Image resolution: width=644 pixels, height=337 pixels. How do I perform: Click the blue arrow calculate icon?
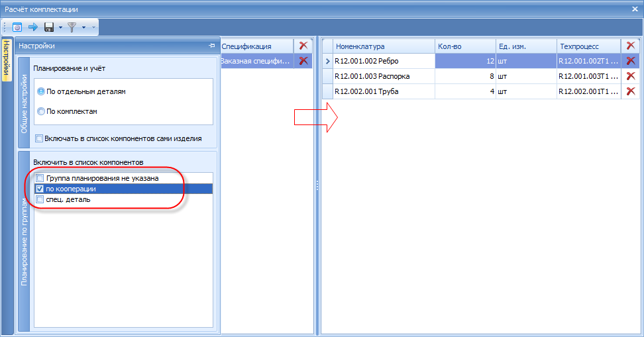33,28
